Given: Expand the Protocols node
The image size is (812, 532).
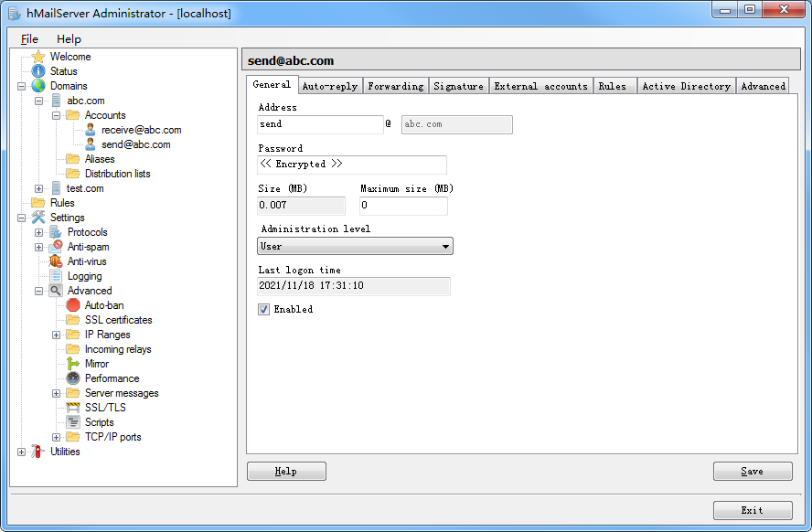Looking at the screenshot, I should point(38,232).
